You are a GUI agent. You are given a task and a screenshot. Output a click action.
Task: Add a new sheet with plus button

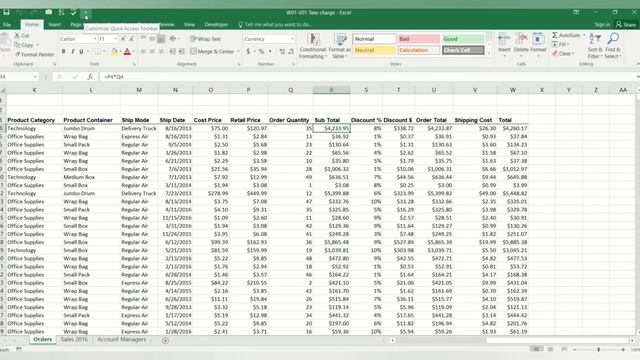click(x=165, y=340)
